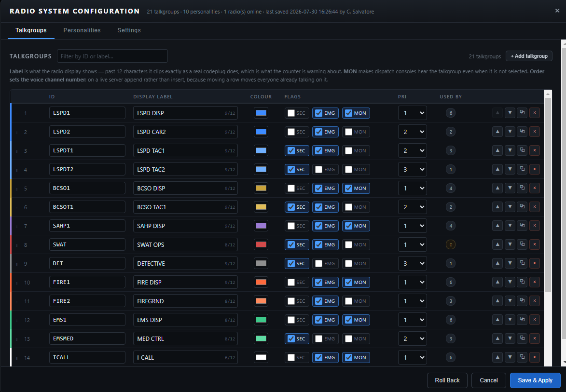This screenshot has width=566, height=392.
Task: Move BCSOT1 row up
Action: click(497, 207)
